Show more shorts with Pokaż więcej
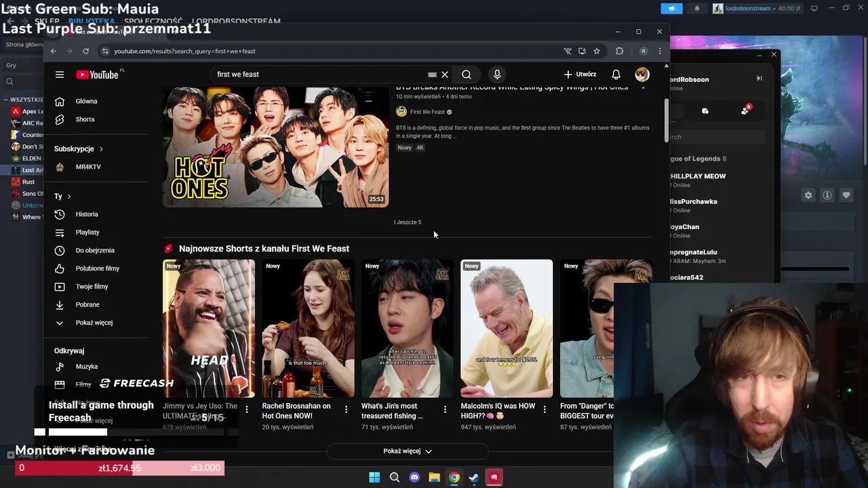The height and width of the screenshot is (488, 868). (x=408, y=451)
